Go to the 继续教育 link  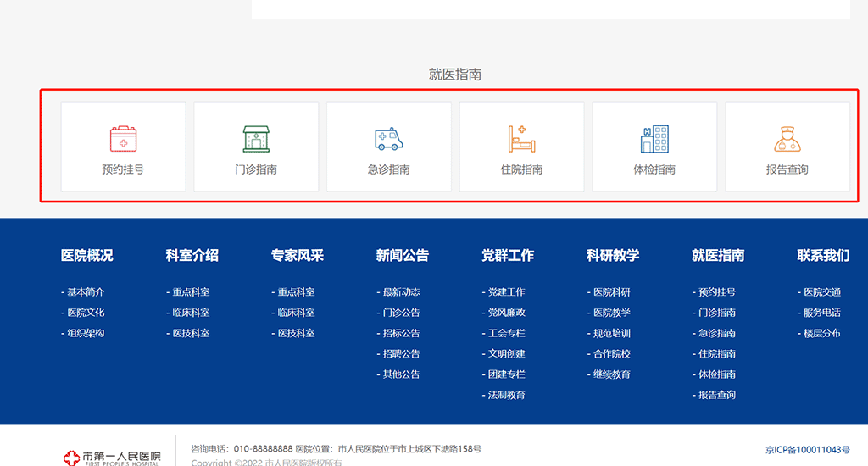coord(611,374)
